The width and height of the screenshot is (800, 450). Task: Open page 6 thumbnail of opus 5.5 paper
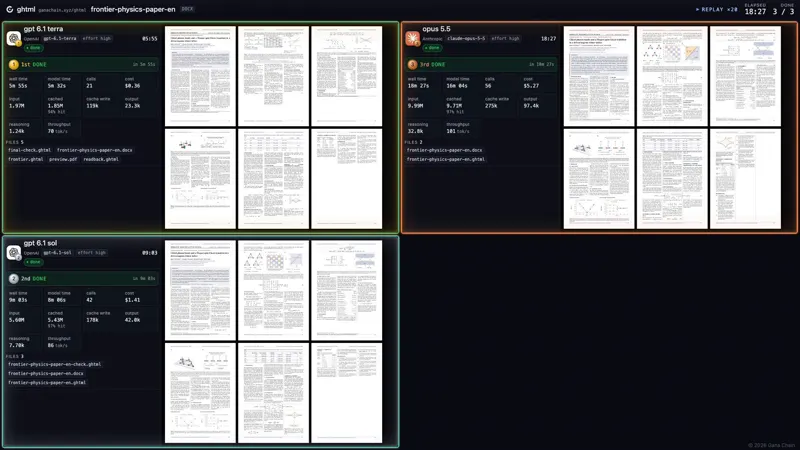tap(745, 179)
